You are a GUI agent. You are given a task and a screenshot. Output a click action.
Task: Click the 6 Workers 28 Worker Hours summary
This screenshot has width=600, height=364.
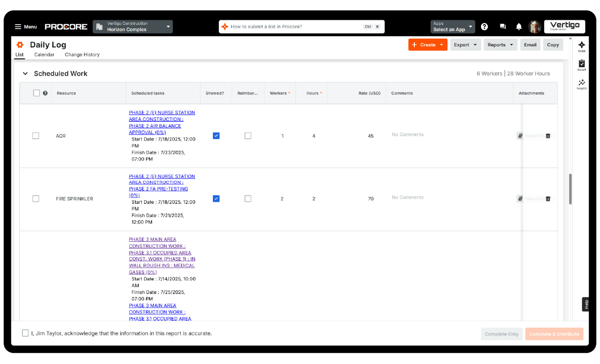coord(513,74)
